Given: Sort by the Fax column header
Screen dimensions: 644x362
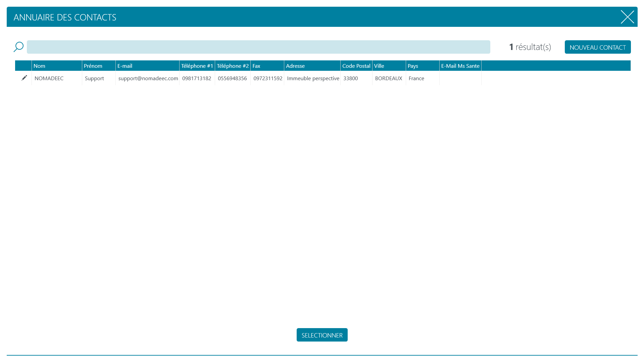Looking at the screenshot, I should pyautogui.click(x=267, y=66).
